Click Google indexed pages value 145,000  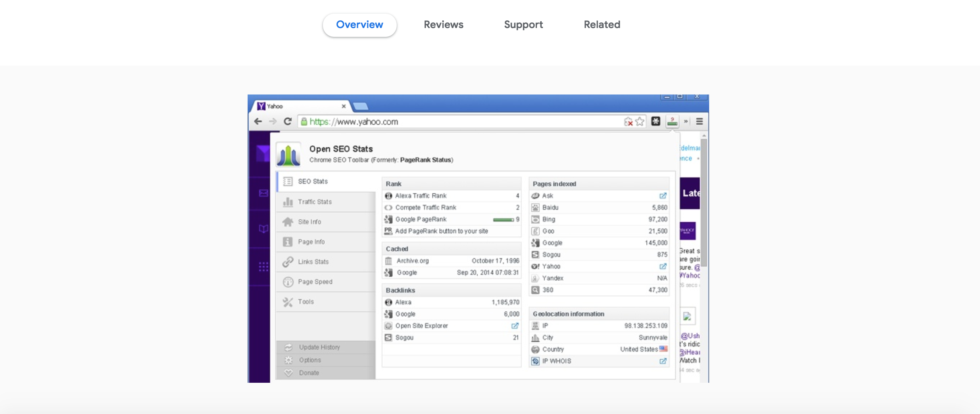[x=656, y=243]
